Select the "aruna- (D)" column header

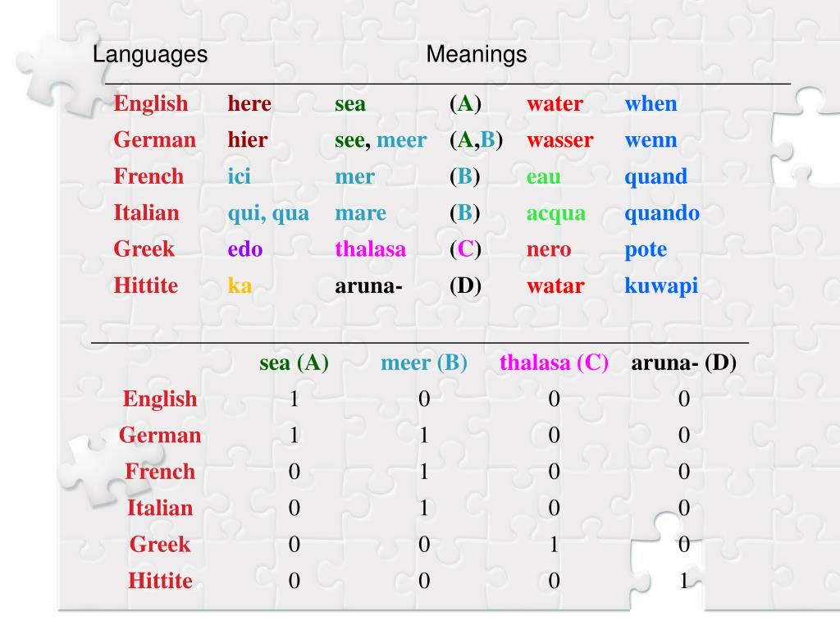(683, 363)
